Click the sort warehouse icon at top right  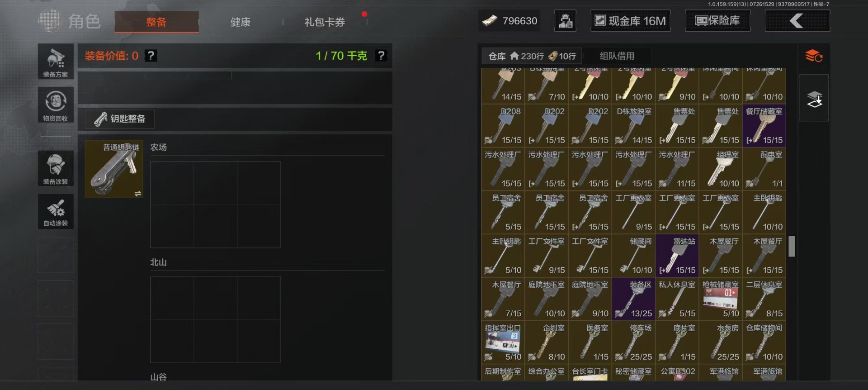coord(814,56)
